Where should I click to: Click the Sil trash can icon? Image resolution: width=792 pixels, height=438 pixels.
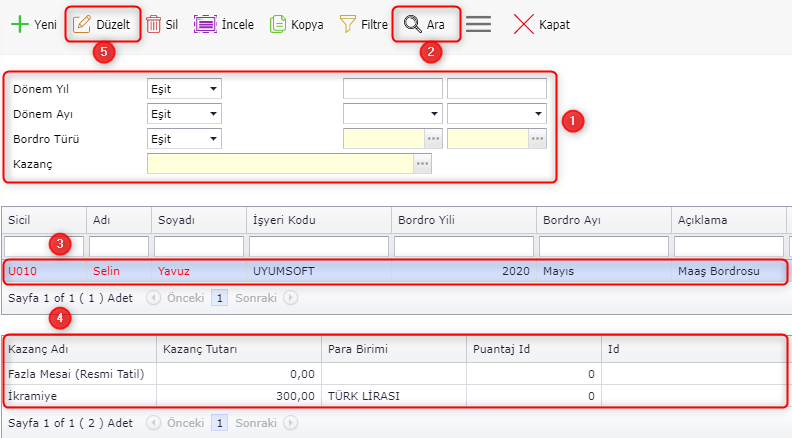(x=154, y=25)
